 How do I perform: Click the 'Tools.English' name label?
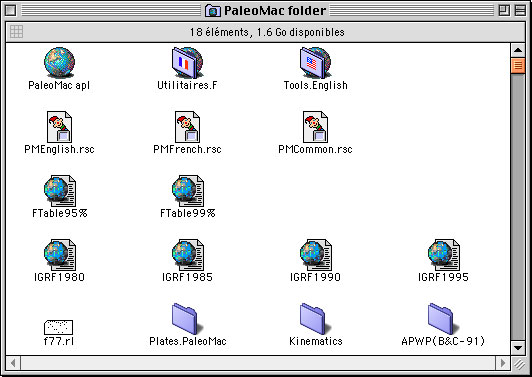pos(316,85)
